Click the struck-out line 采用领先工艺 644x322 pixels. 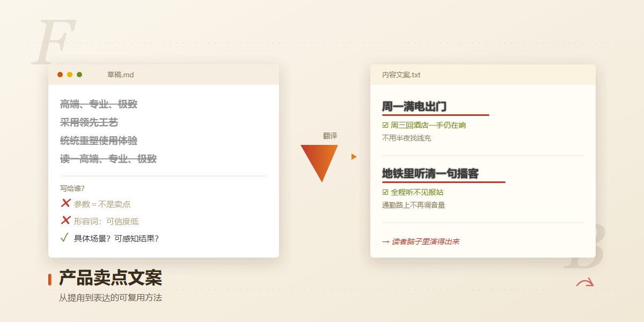tap(89, 122)
